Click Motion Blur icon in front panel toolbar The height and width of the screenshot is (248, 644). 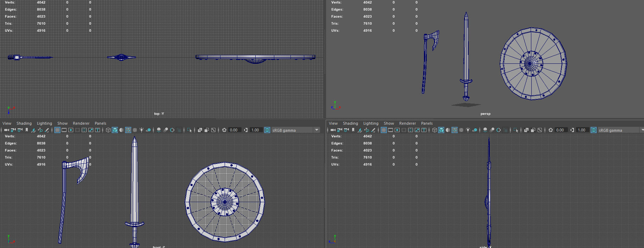(166, 130)
